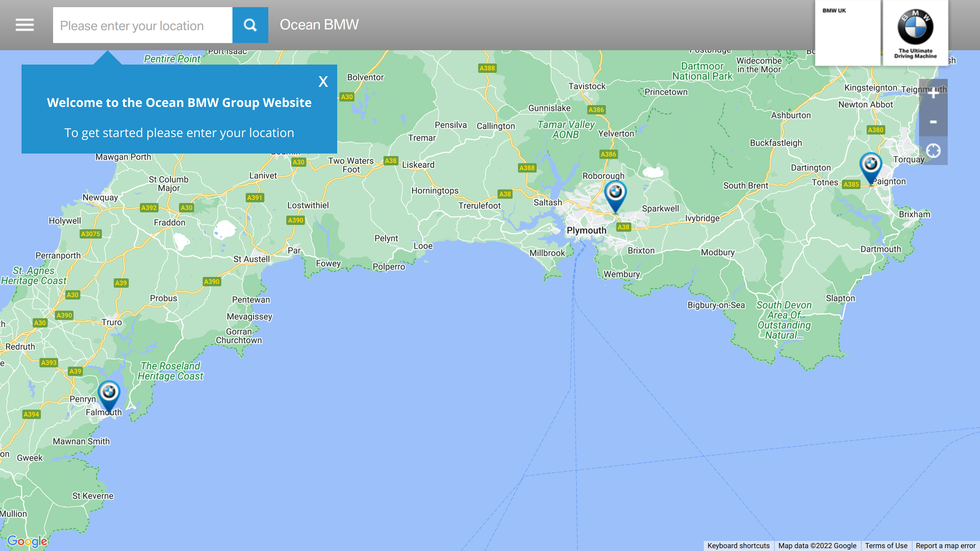Click the Looe map label
The height and width of the screenshot is (551, 980).
423,246
